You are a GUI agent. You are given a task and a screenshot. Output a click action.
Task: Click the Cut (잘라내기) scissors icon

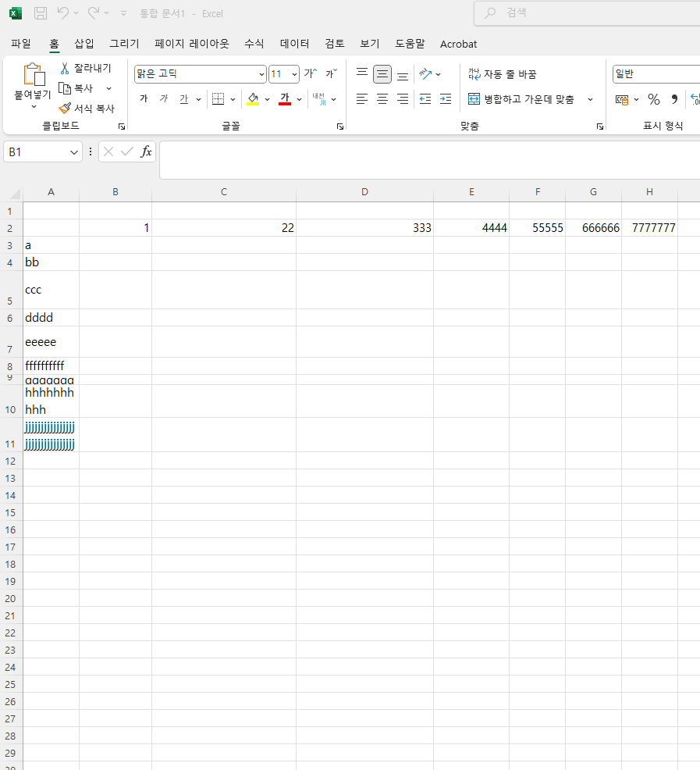pyautogui.click(x=65, y=68)
